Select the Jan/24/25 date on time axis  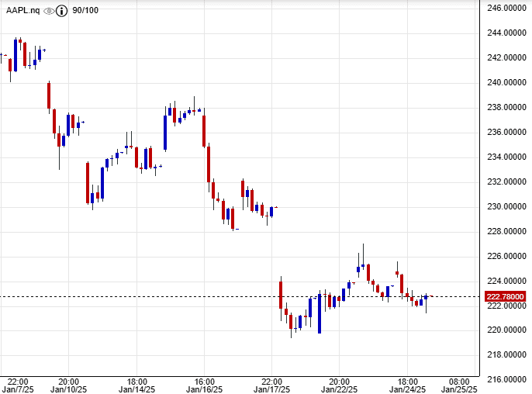click(x=406, y=389)
